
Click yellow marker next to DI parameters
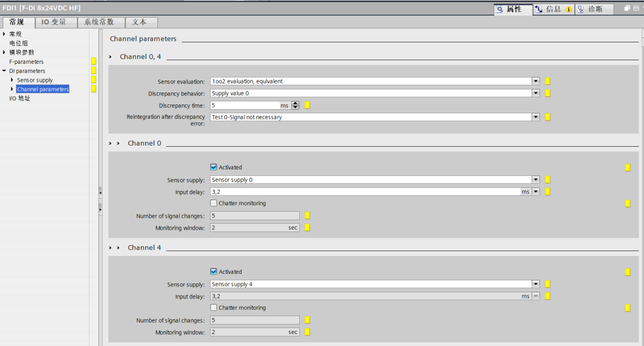(94, 70)
